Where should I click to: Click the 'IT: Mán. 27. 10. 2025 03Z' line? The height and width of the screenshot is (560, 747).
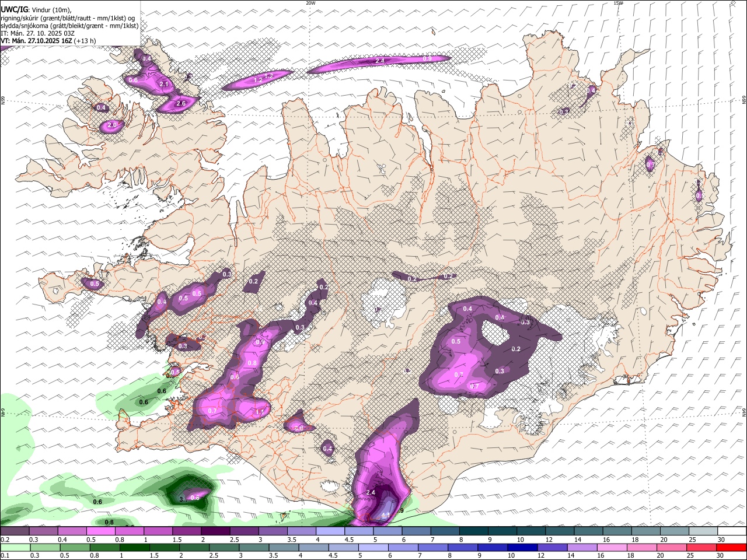click(37, 33)
